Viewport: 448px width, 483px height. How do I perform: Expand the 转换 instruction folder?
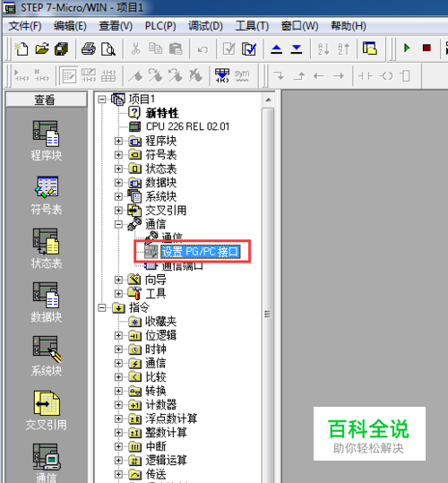(118, 391)
